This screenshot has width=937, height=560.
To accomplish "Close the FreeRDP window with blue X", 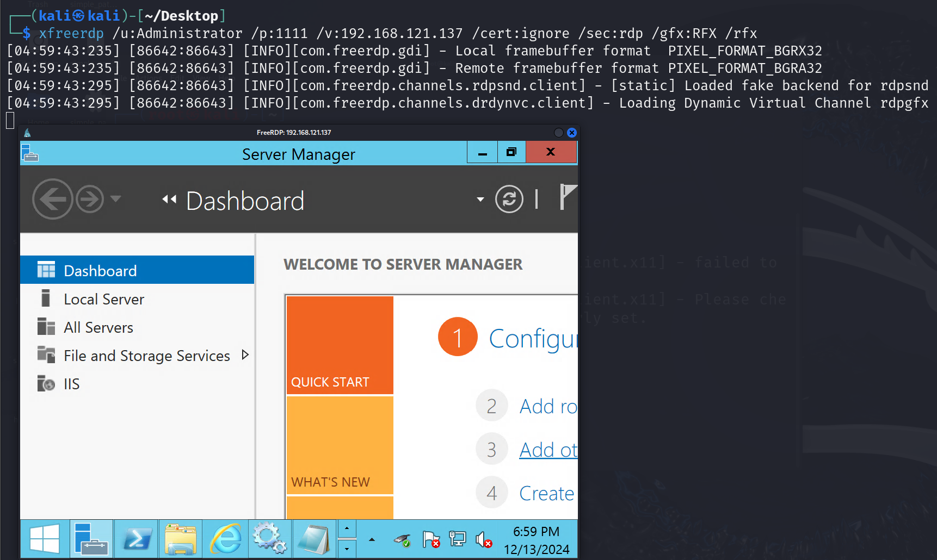I will click(571, 132).
